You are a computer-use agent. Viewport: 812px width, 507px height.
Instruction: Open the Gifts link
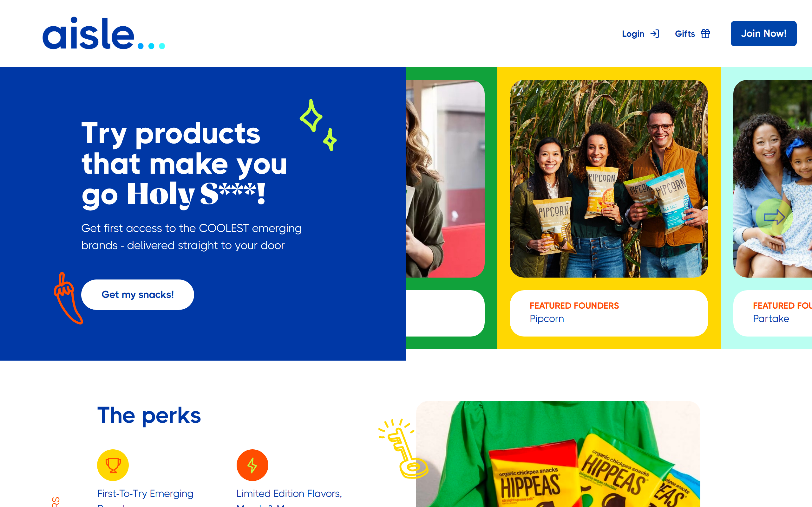pyautogui.click(x=692, y=34)
